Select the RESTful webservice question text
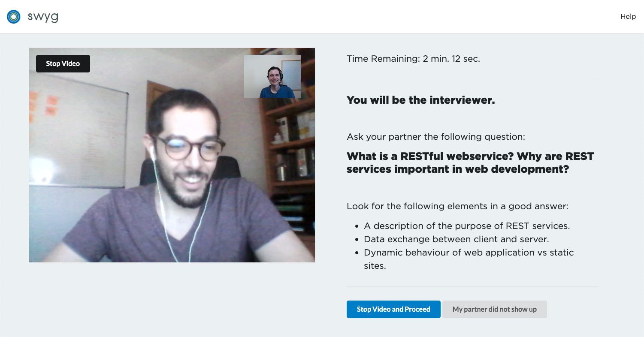 tap(470, 162)
